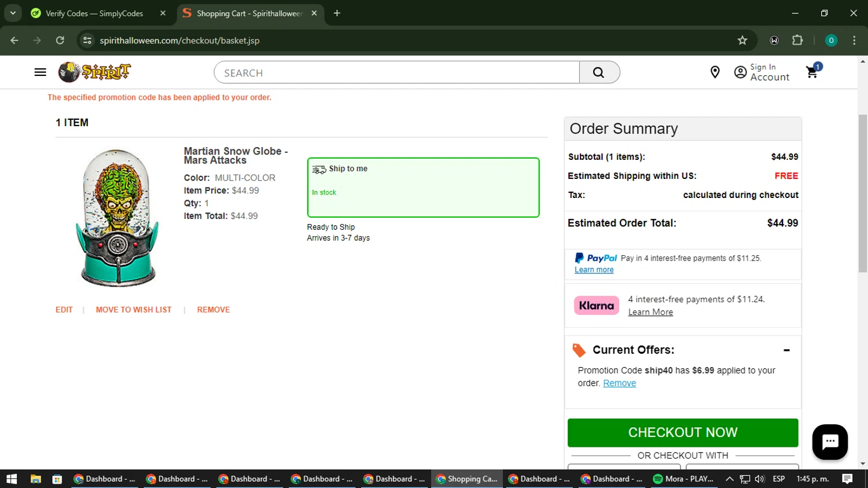Show hidden system tray icons
This screenshot has width=868, height=488.
pyautogui.click(x=730, y=479)
